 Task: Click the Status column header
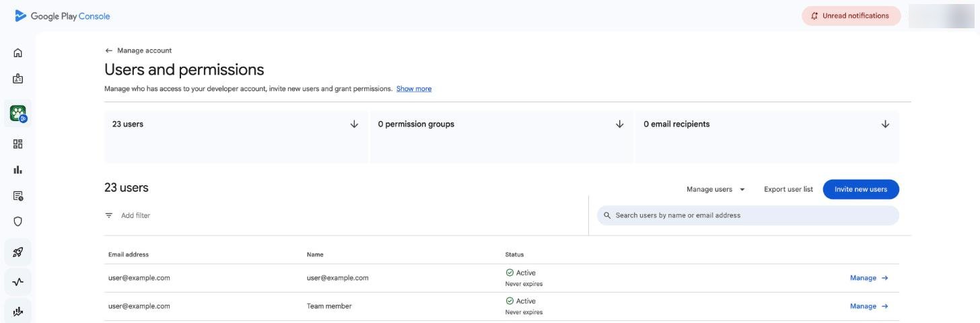[x=514, y=254]
